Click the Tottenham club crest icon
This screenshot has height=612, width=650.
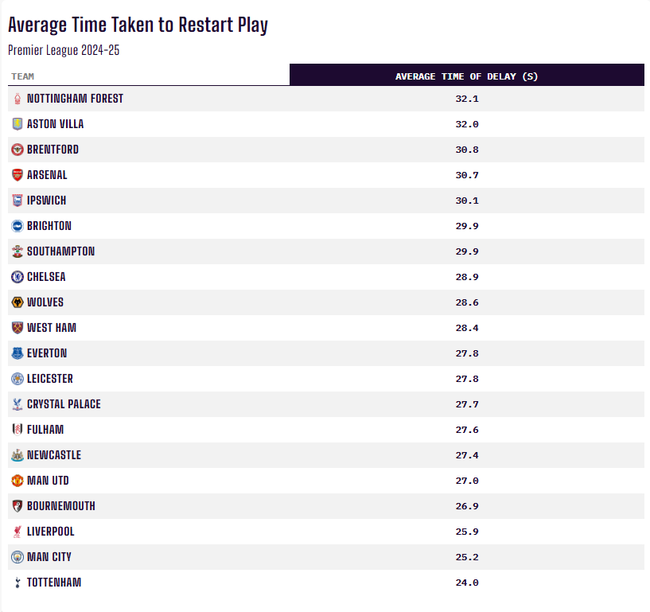click(17, 583)
